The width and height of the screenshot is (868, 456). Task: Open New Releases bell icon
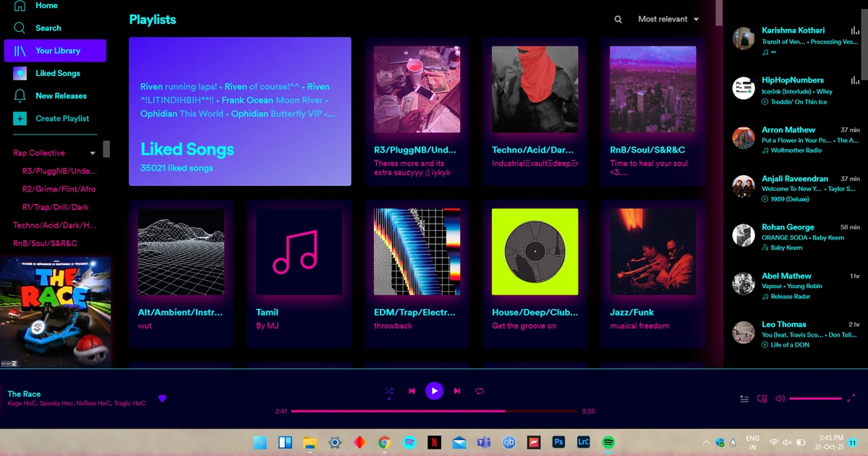[20, 96]
